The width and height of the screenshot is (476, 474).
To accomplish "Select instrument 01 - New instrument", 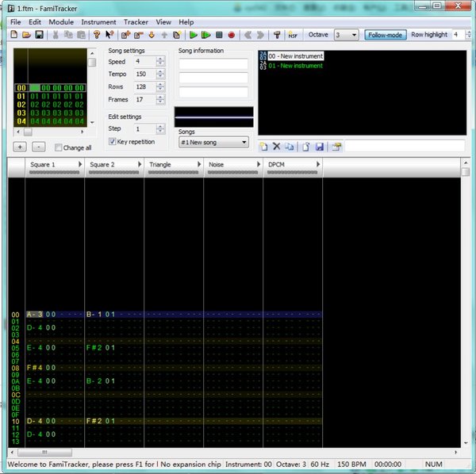I will click(x=297, y=66).
